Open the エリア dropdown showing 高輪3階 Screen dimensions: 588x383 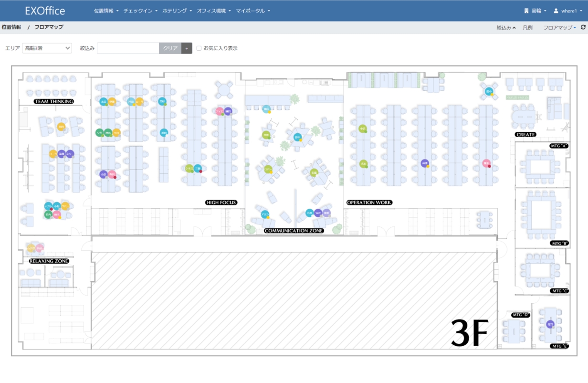pyautogui.click(x=47, y=48)
